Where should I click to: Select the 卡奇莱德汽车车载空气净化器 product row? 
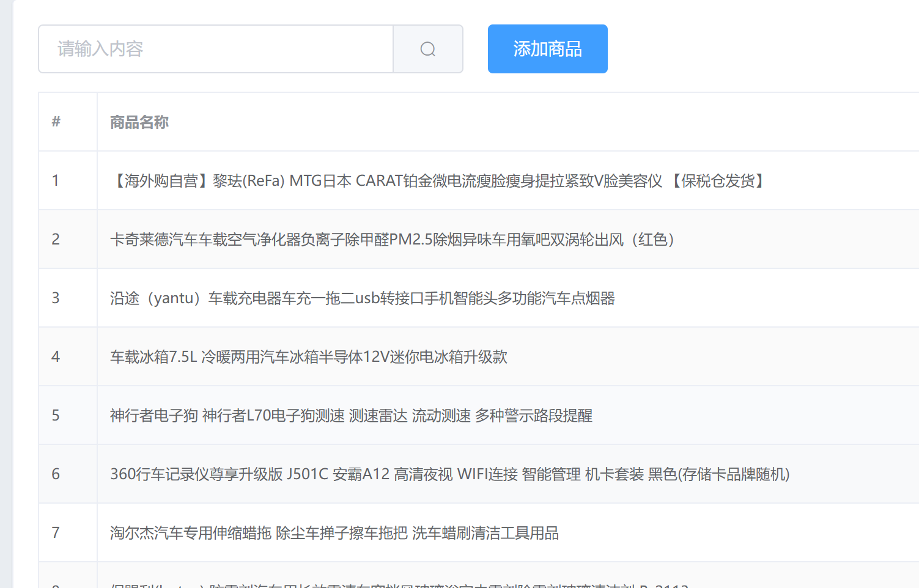[x=479, y=239]
